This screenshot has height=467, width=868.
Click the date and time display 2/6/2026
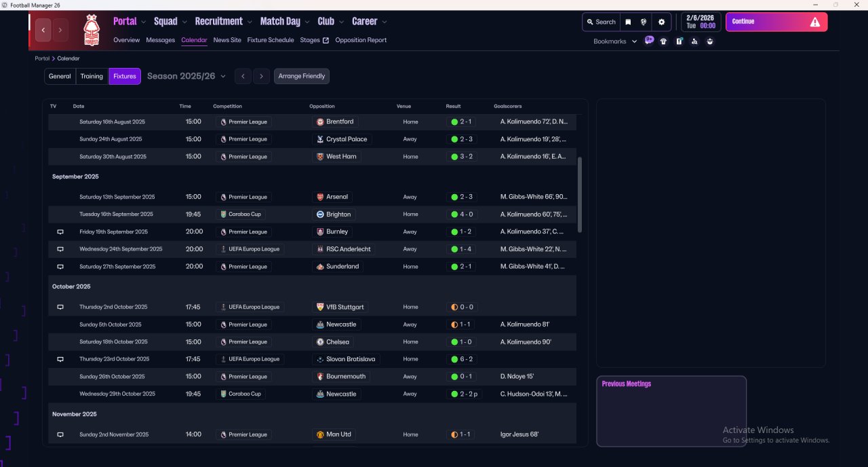click(701, 22)
